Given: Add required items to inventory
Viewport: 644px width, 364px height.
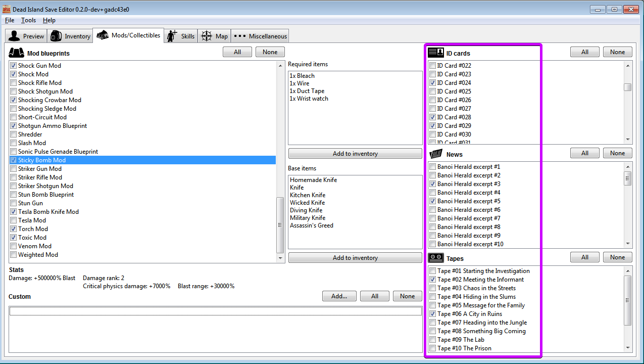Looking at the screenshot, I should tap(355, 154).
